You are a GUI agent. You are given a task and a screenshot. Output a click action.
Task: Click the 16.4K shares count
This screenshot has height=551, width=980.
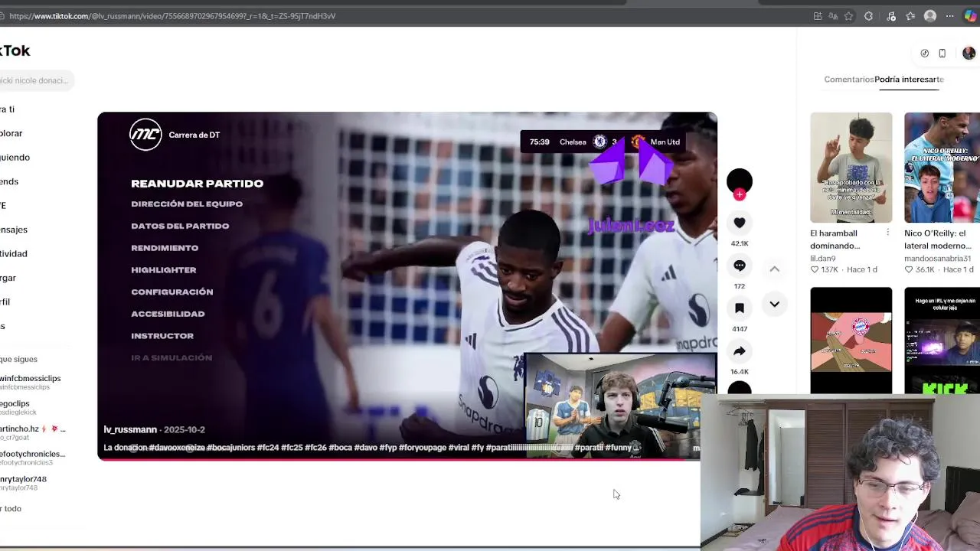point(740,372)
